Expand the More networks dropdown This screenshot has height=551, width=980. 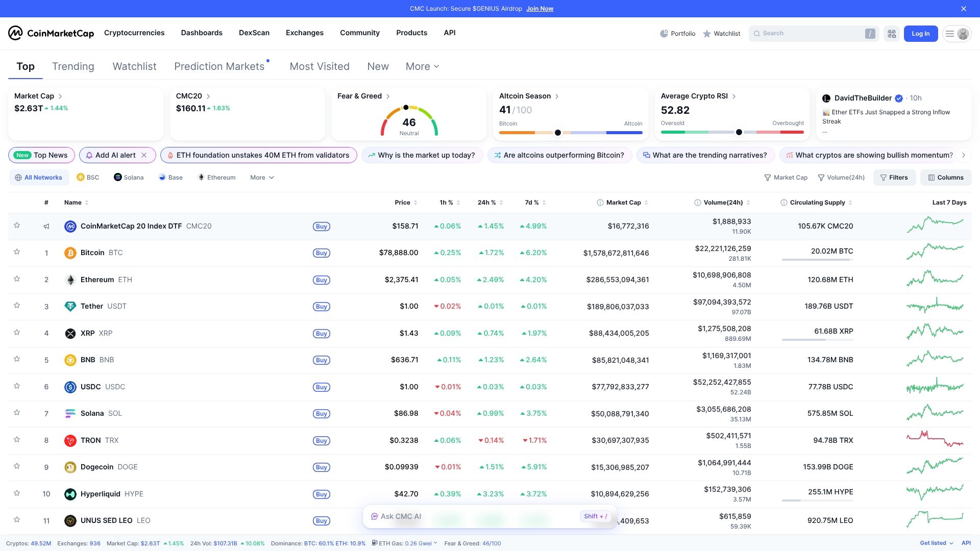(262, 178)
